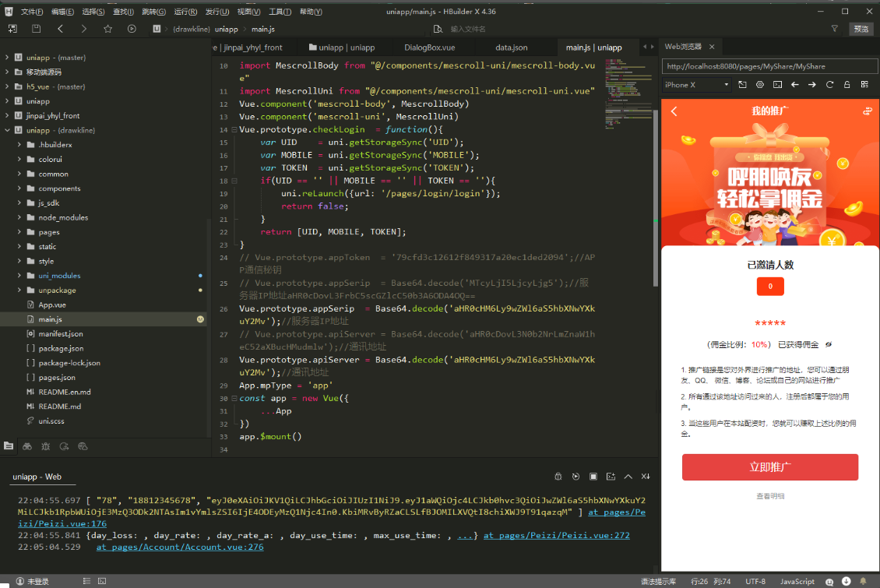This screenshot has width=880, height=588.
Task: Navigate back in built-in web browser
Action: 794,85
